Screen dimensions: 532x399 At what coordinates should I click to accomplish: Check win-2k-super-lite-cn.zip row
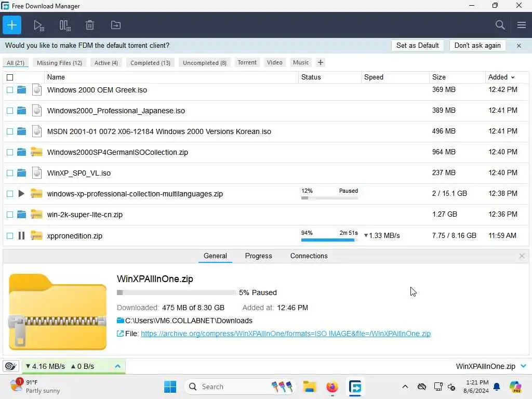(10, 215)
